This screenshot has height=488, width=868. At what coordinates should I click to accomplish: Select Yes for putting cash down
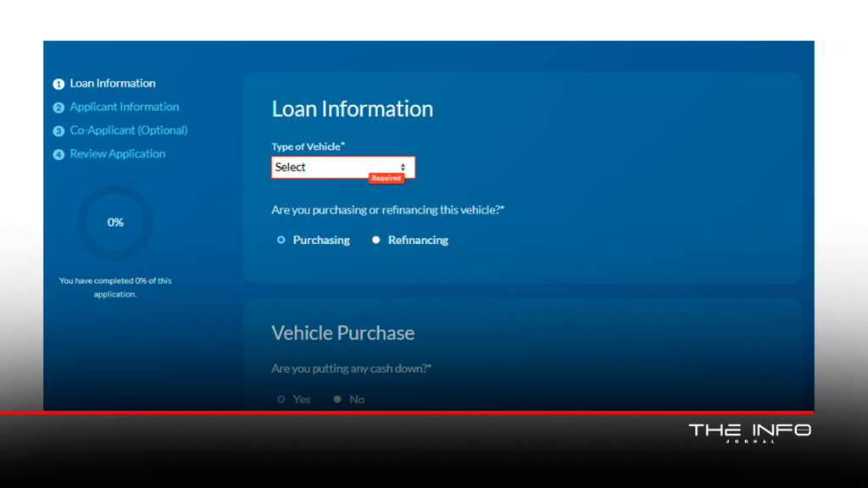click(x=281, y=400)
